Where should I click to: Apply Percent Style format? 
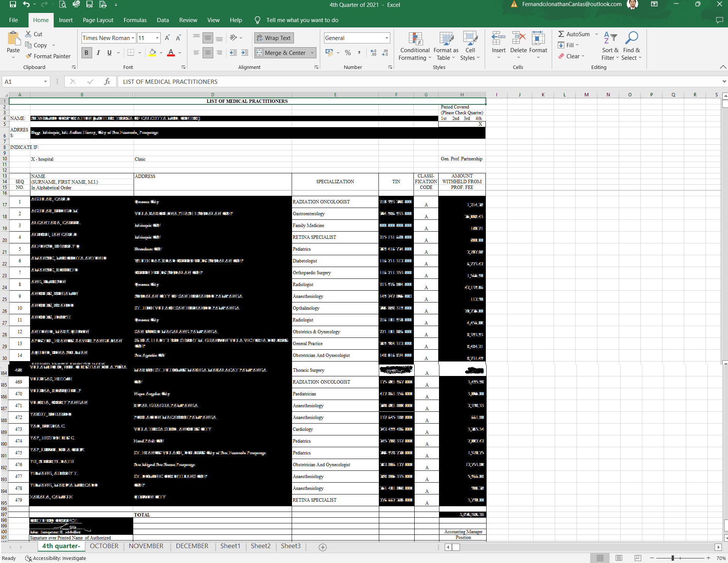coord(348,53)
